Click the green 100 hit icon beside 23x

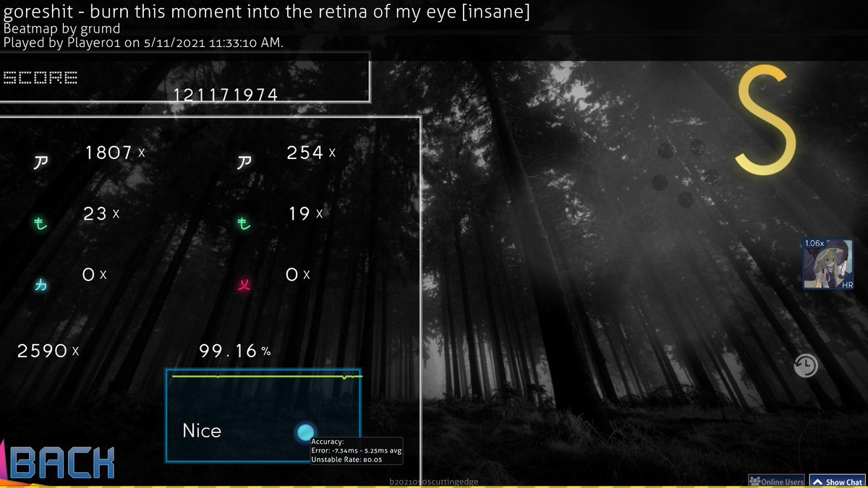(x=41, y=224)
